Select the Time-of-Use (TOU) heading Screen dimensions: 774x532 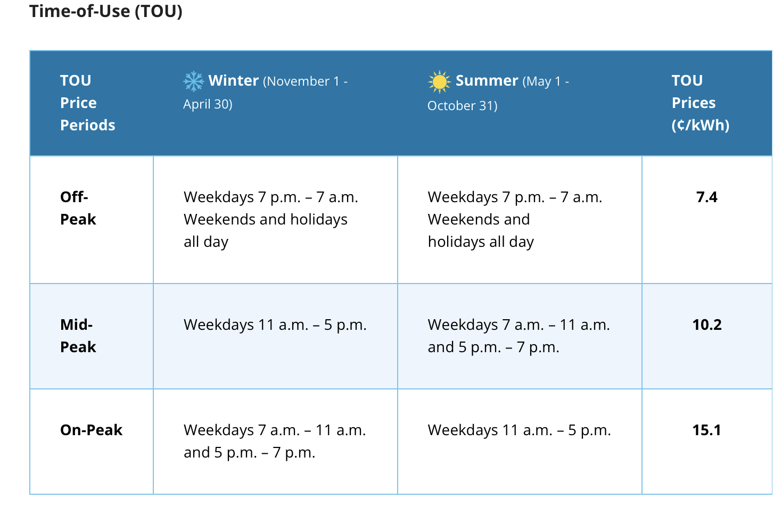(x=106, y=11)
